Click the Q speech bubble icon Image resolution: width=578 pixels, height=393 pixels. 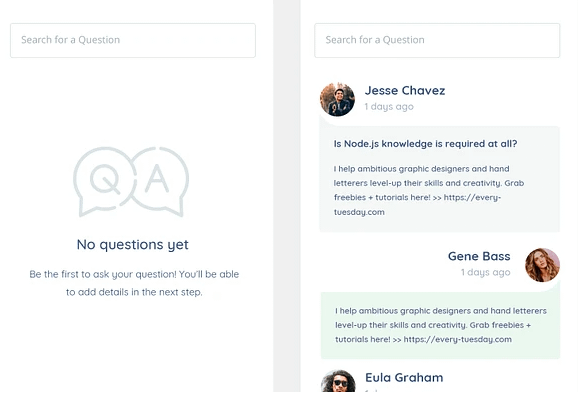pyautogui.click(x=104, y=181)
